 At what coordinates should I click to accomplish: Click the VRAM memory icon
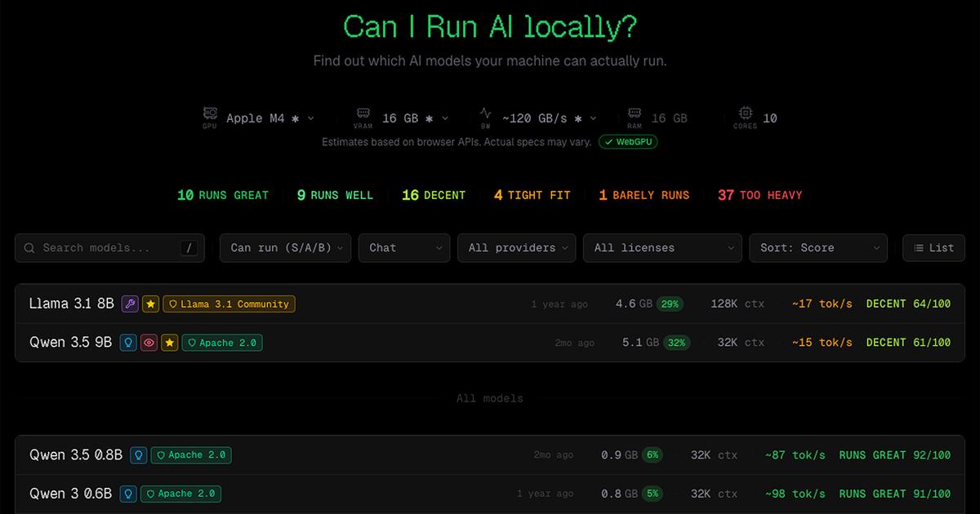pos(363,113)
